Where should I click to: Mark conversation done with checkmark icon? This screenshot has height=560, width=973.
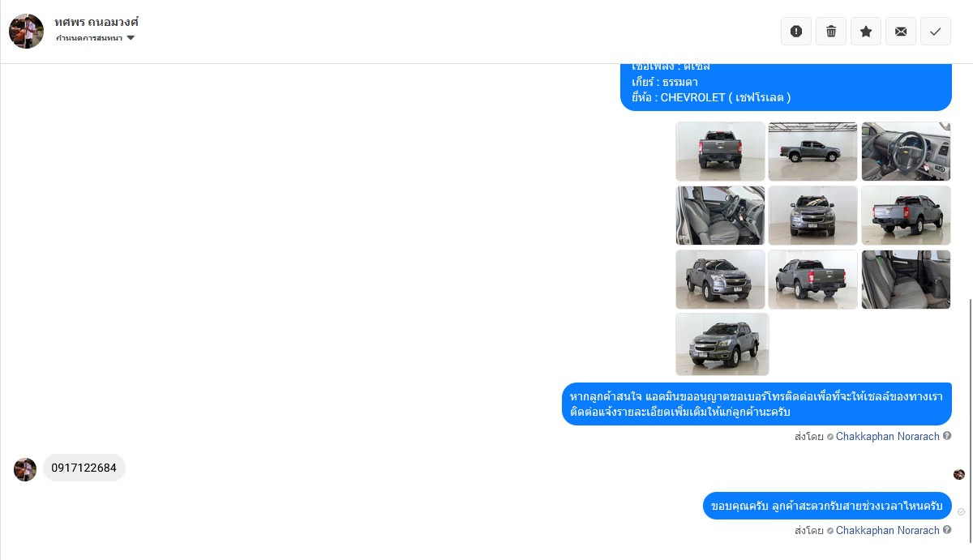[x=936, y=31]
